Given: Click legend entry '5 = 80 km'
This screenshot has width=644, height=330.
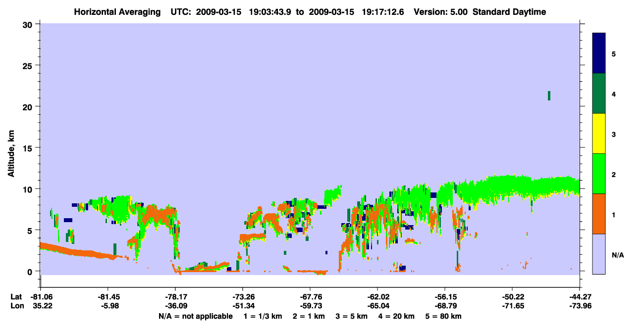Looking at the screenshot, I should pyautogui.click(x=443, y=316).
